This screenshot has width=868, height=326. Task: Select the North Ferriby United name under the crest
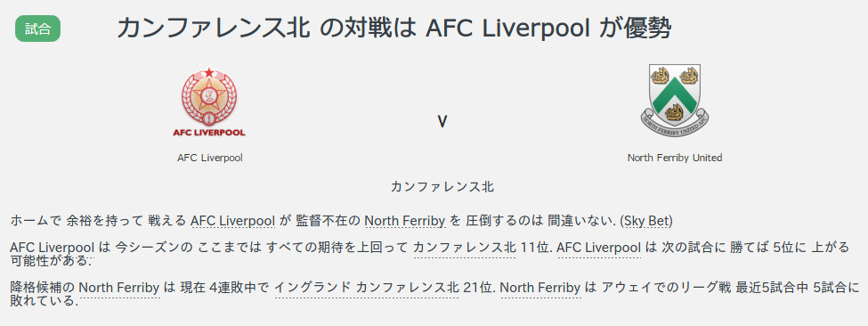[675, 158]
